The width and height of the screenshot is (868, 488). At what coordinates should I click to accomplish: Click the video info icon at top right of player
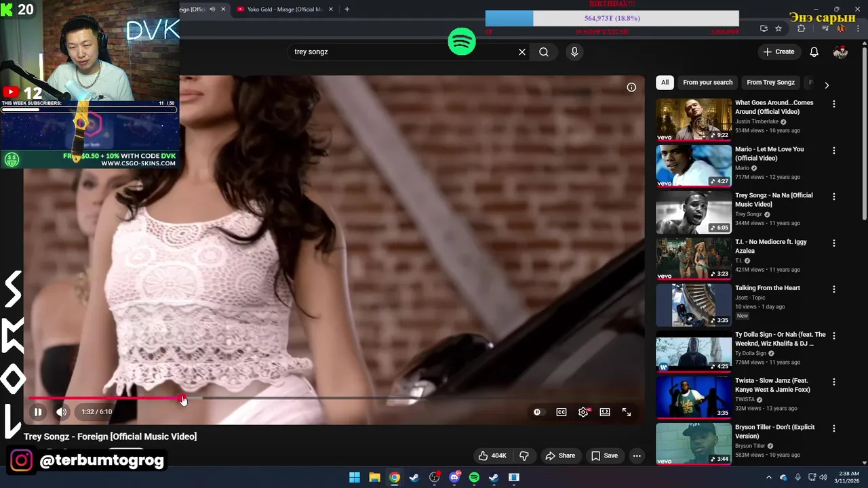click(631, 87)
